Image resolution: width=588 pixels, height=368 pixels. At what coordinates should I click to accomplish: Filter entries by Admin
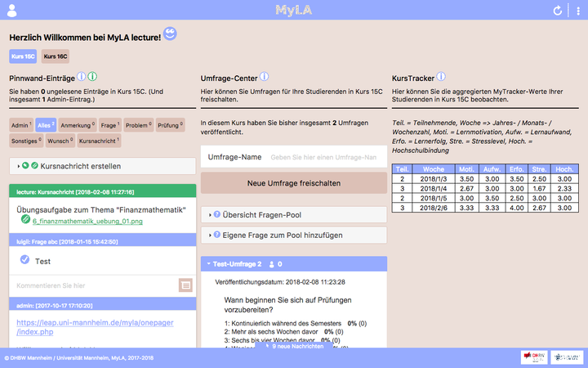point(21,125)
